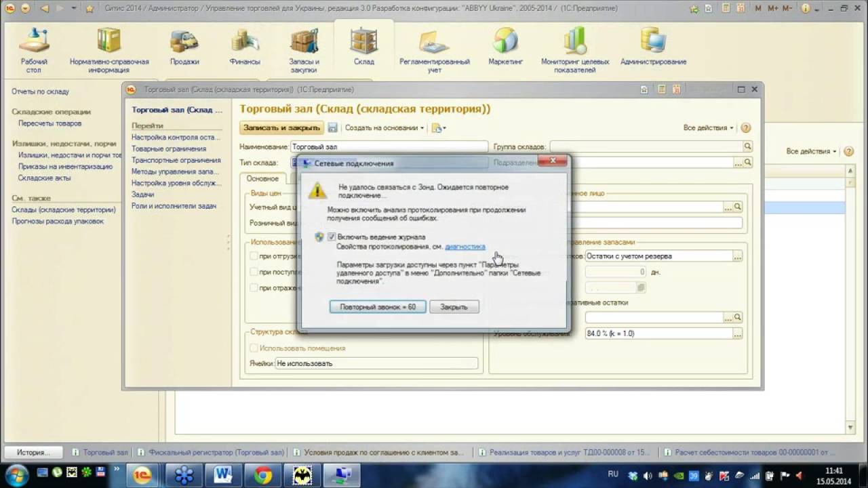The height and width of the screenshot is (488, 868).
Task: Click the help icon in Торговый зал form
Action: pos(746,127)
